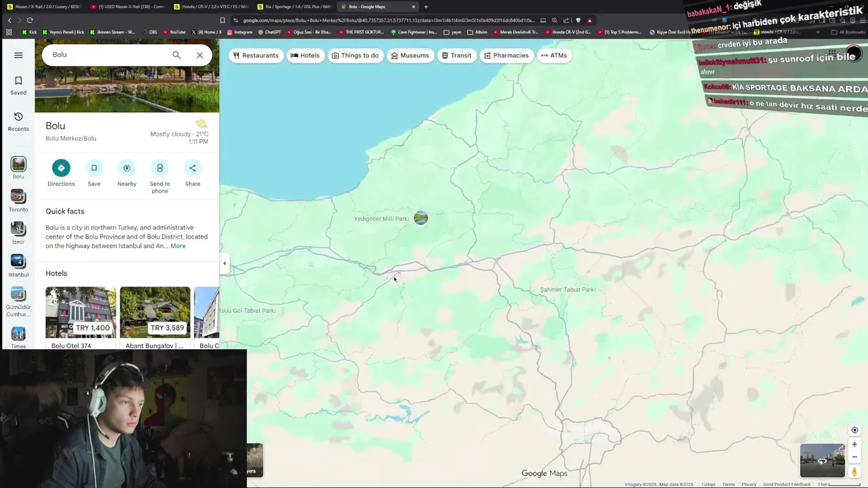The height and width of the screenshot is (488, 868).
Task: Open Kick bookmark
Action: 30,32
